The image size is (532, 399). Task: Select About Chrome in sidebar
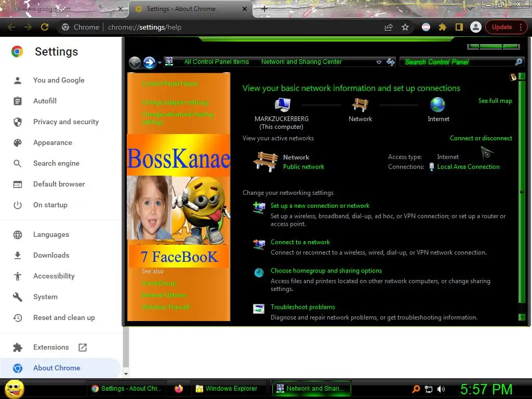57,368
